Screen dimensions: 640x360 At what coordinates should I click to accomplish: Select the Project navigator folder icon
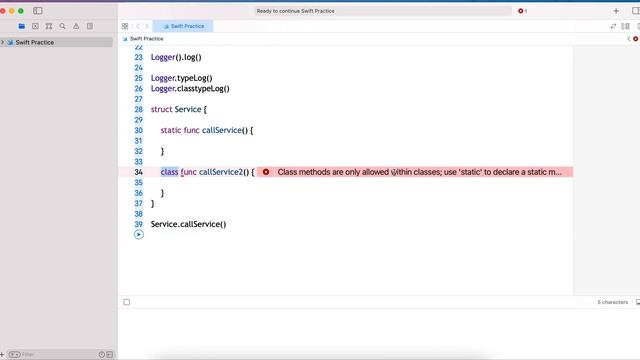click(x=22, y=26)
